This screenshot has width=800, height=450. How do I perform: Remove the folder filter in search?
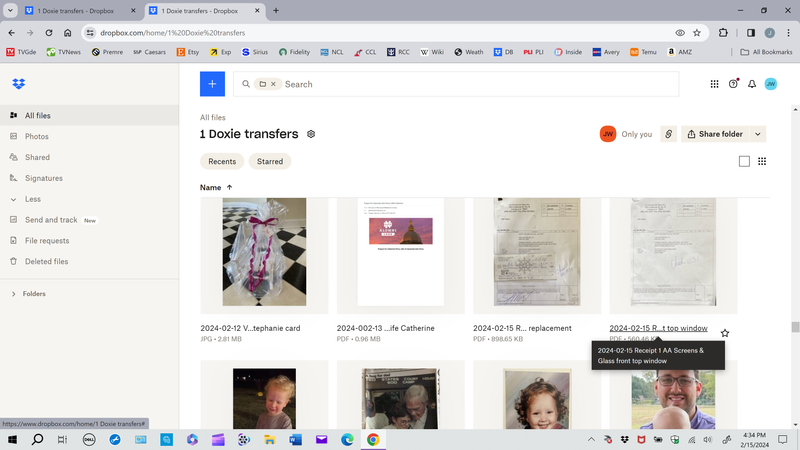coord(273,84)
